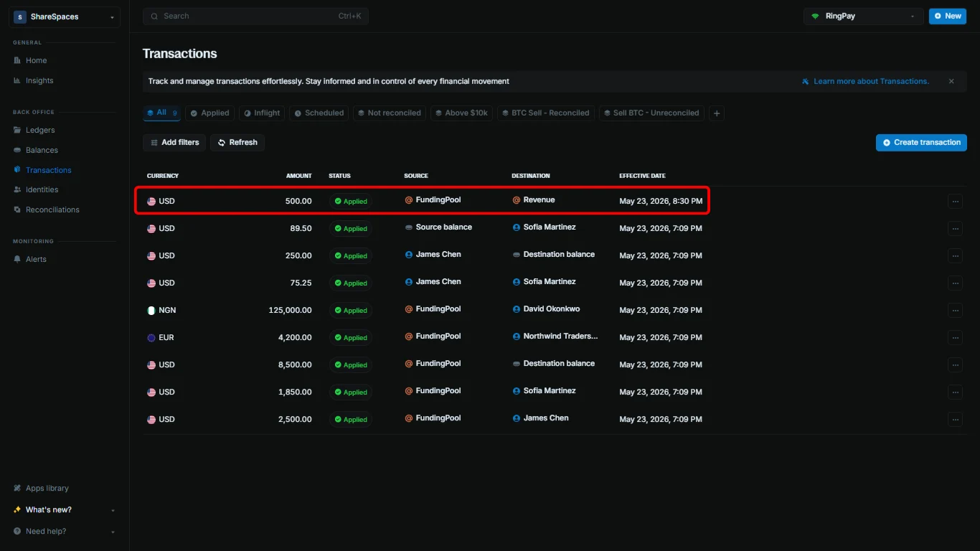980x551 pixels.
Task: Click the Destination balance in the 8,500.00 row
Action: pyautogui.click(x=554, y=363)
